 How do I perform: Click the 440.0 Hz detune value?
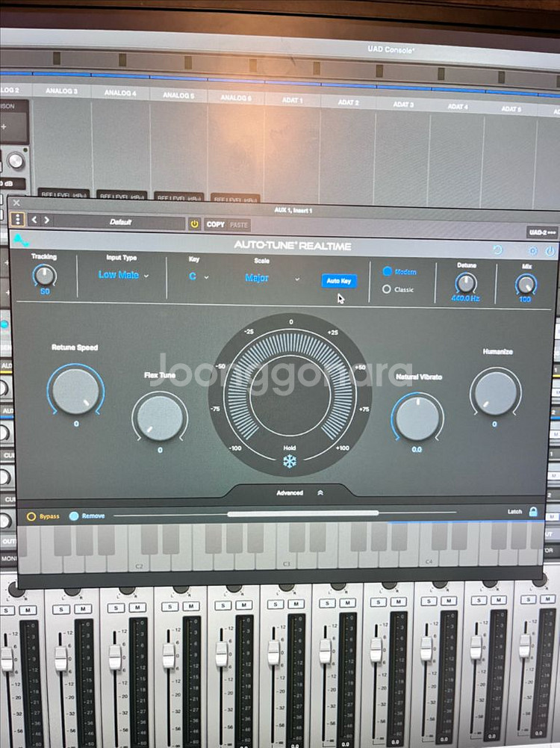pyautogui.click(x=466, y=299)
